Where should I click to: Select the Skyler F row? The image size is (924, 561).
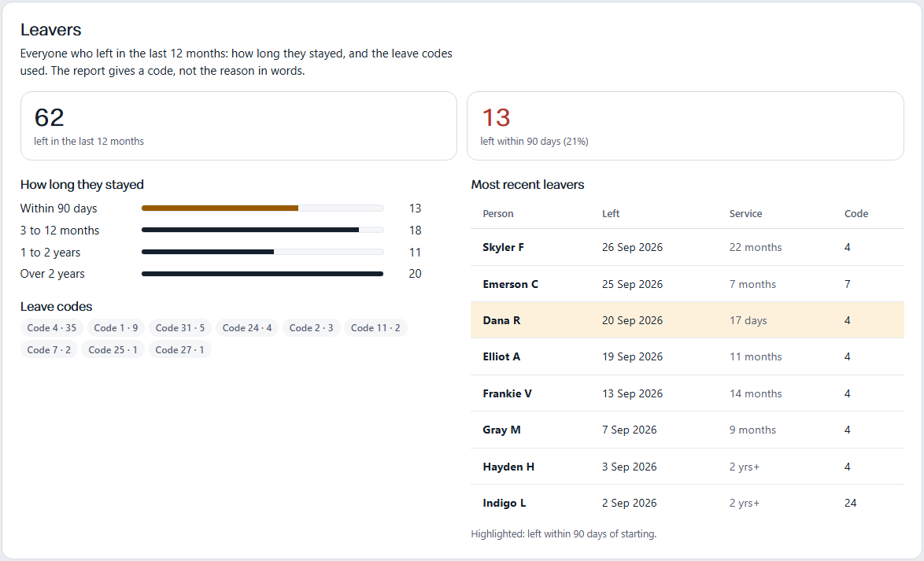coord(687,247)
